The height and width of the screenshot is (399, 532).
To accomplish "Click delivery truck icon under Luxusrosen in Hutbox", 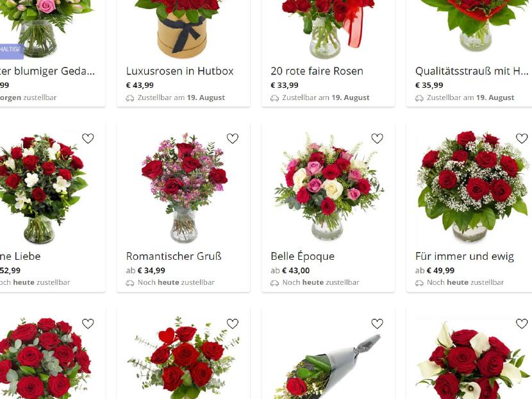I will [130, 98].
